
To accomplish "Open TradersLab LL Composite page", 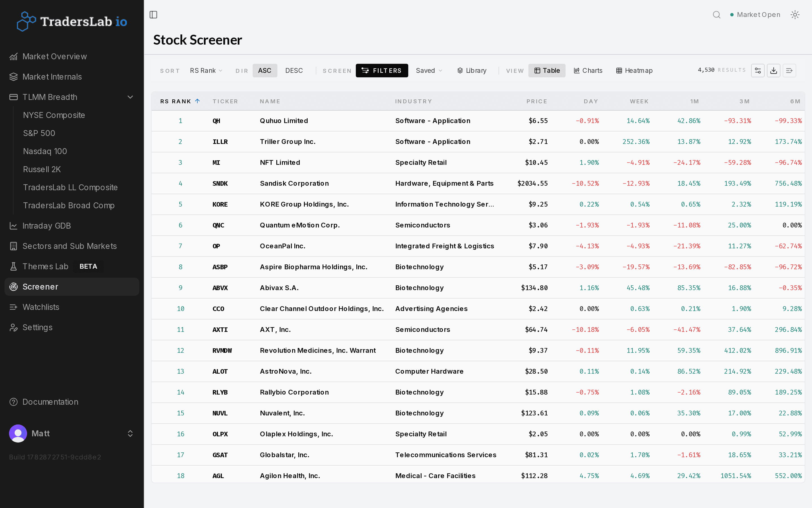I will point(70,187).
